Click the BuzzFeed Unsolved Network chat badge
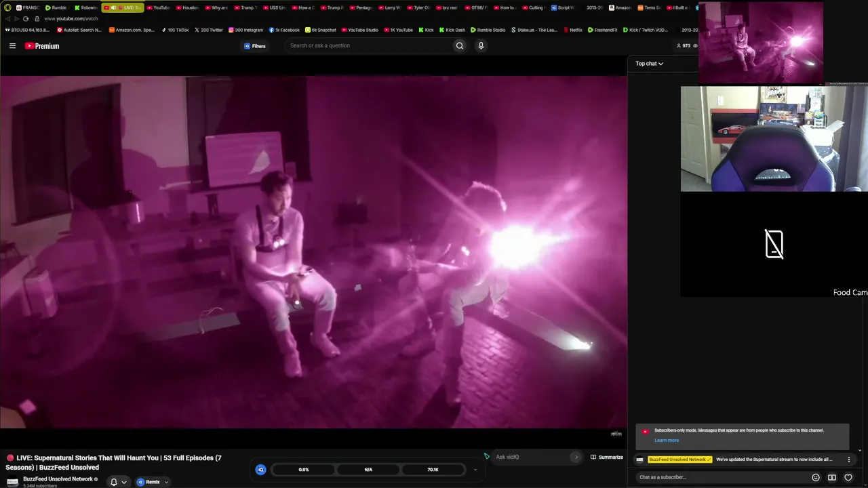This screenshot has height=488, width=868. (x=680, y=460)
